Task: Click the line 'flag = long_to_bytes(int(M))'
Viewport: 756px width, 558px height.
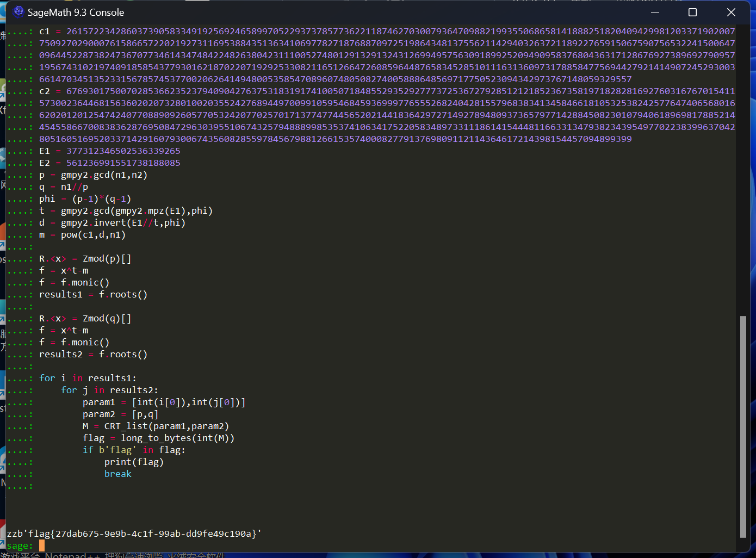Action: pyautogui.click(x=158, y=438)
